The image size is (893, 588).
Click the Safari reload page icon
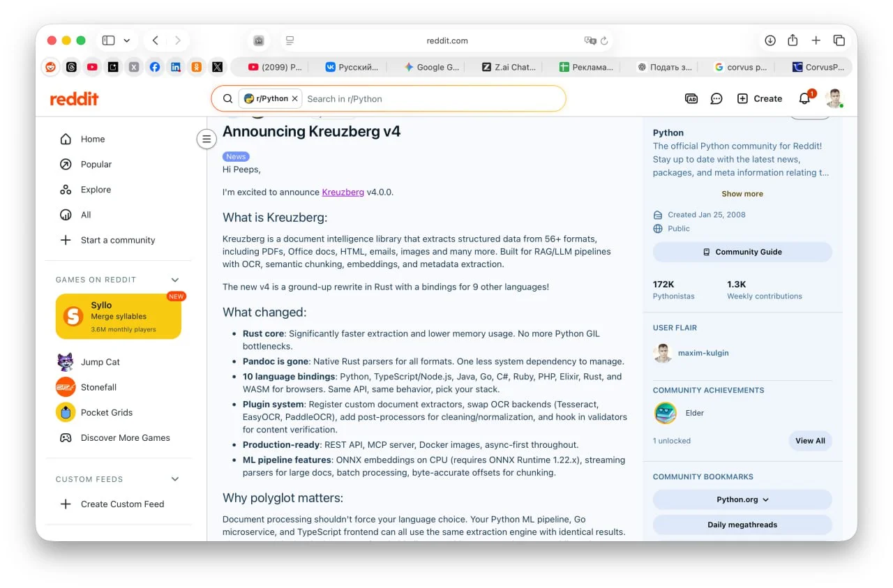click(x=604, y=40)
